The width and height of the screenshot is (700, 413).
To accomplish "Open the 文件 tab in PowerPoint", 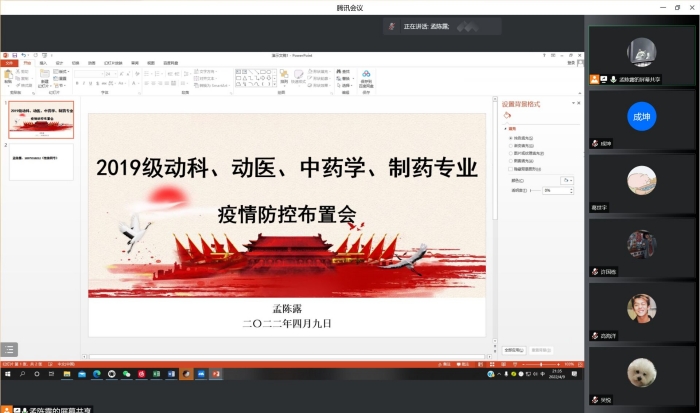I will [10, 62].
